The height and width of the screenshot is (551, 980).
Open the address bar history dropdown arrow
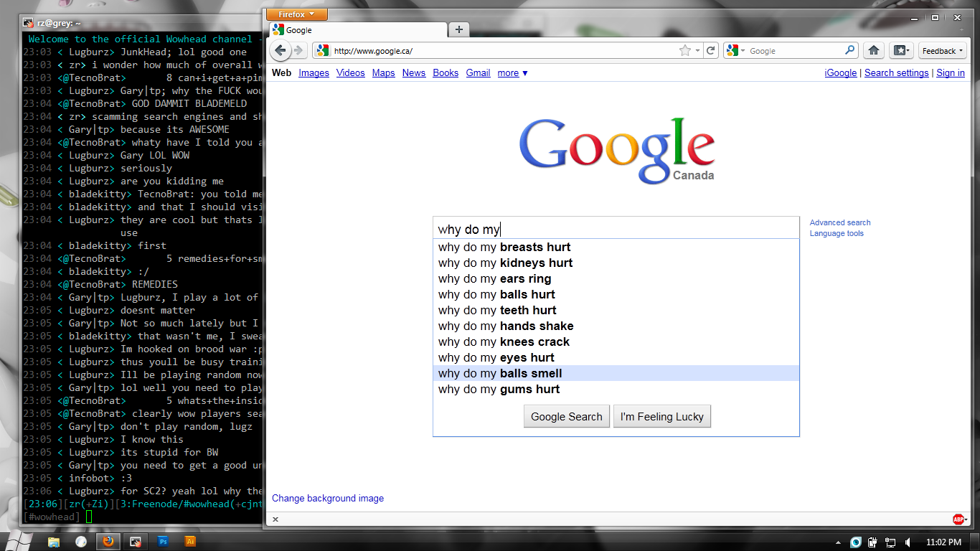697,51
